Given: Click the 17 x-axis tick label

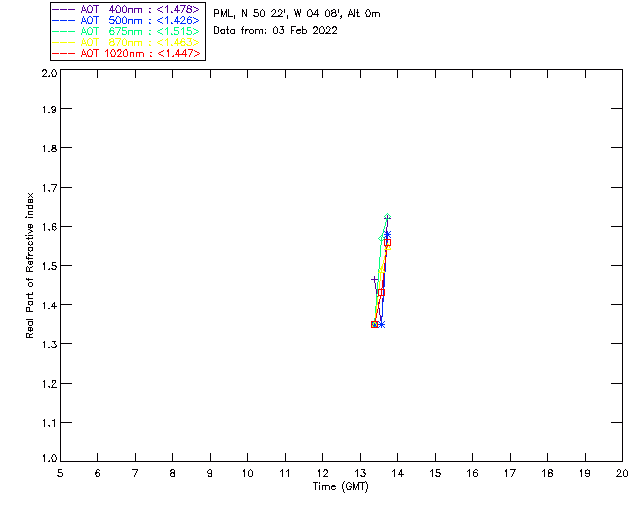Looking at the screenshot, I should tap(510, 473).
